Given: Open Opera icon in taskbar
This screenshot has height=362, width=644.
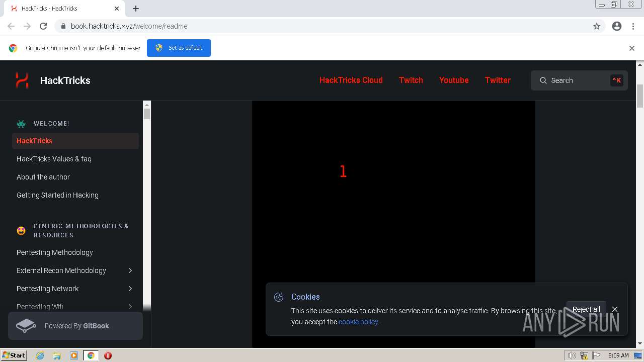Looking at the screenshot, I should 108,355.
